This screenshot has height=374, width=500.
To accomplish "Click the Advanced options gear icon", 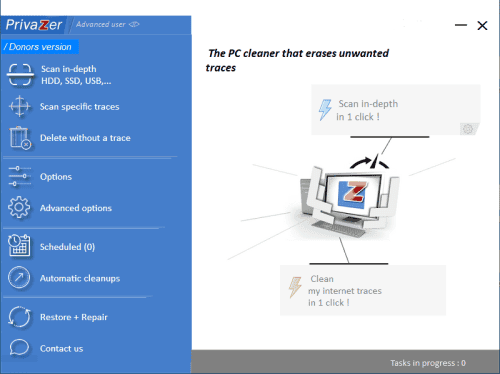I will point(19,207).
